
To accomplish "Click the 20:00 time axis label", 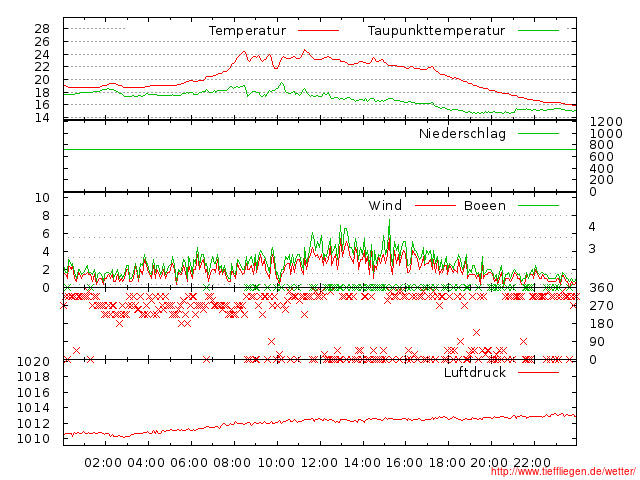I will [x=489, y=463].
